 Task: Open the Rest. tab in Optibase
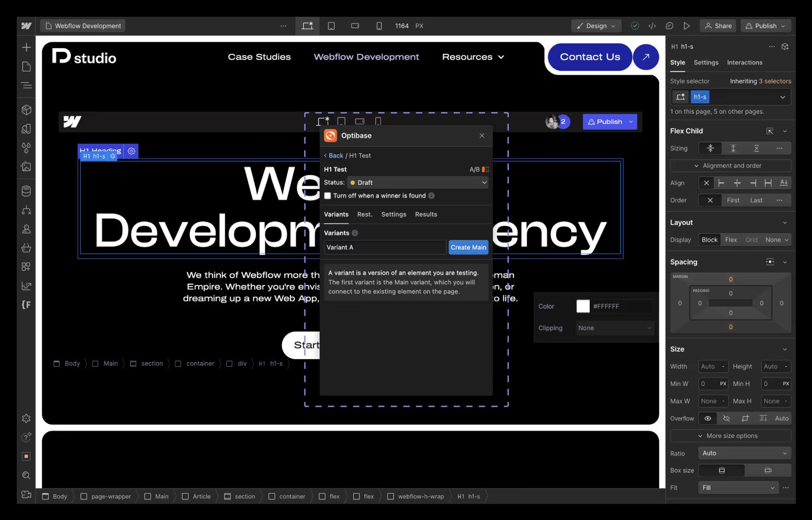[365, 214]
